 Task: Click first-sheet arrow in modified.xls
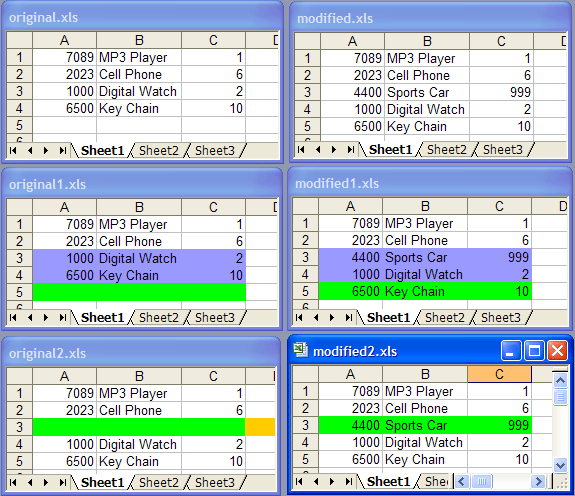(301, 150)
